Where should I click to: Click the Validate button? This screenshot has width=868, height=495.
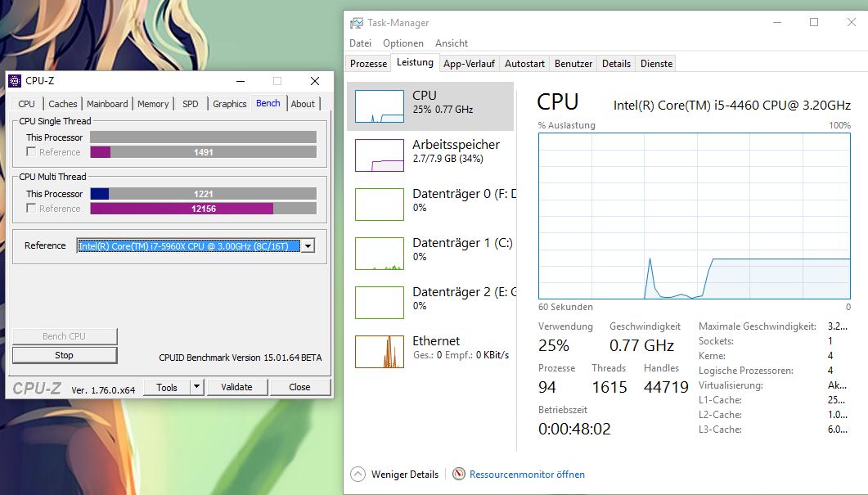[x=237, y=387]
